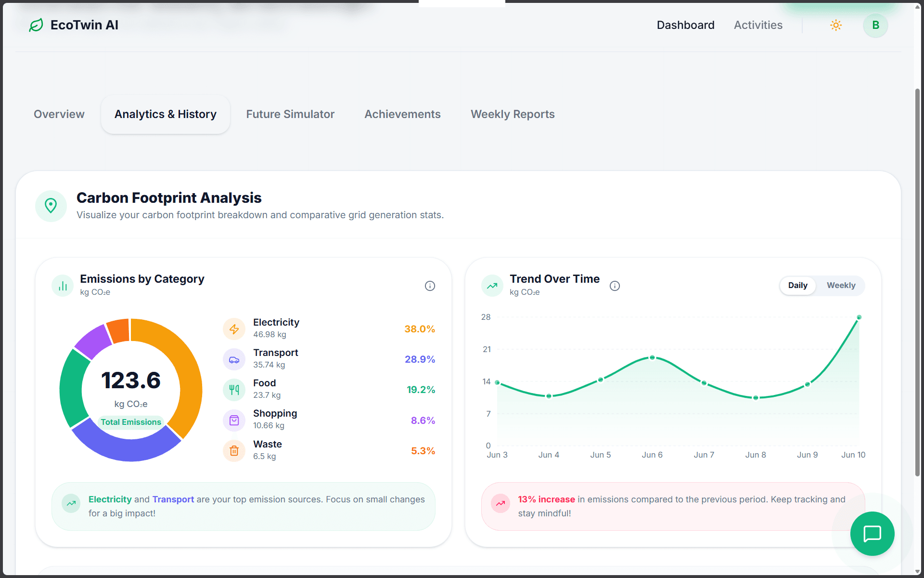The image size is (924, 578).
Task: Open Emissions by Category info icon
Action: [430, 286]
